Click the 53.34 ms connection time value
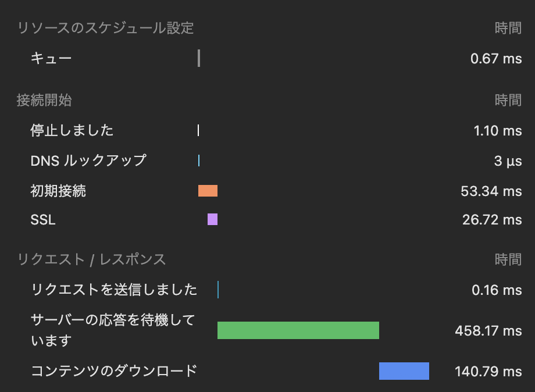This screenshot has width=535, height=392. 491,191
